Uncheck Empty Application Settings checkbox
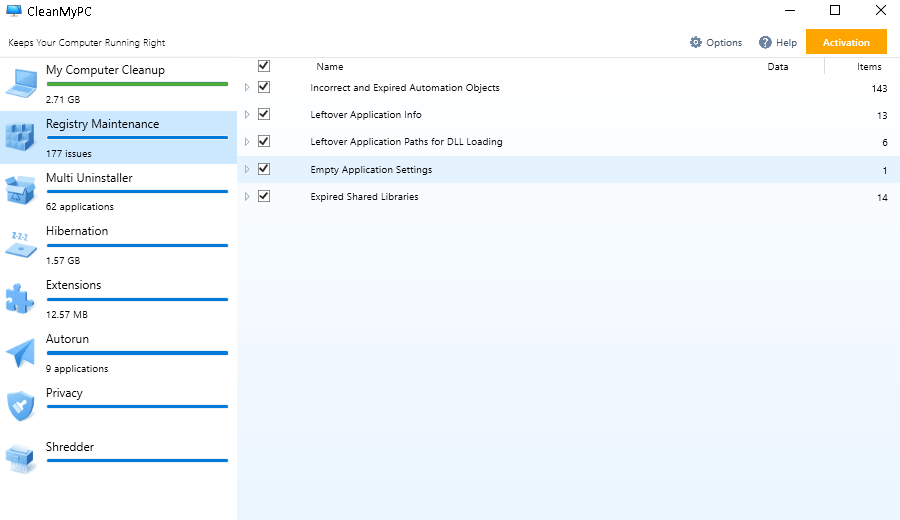This screenshot has width=900, height=520. (264, 169)
